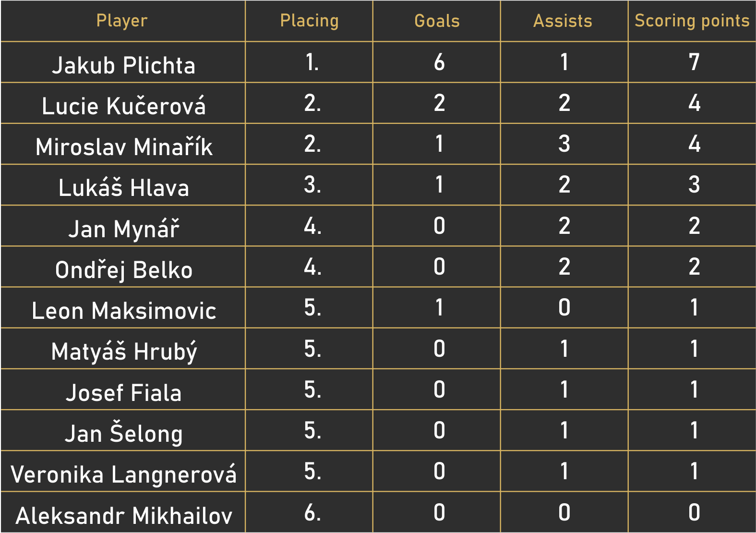Click the Assists column header
The height and width of the screenshot is (533, 756).
tap(563, 21)
